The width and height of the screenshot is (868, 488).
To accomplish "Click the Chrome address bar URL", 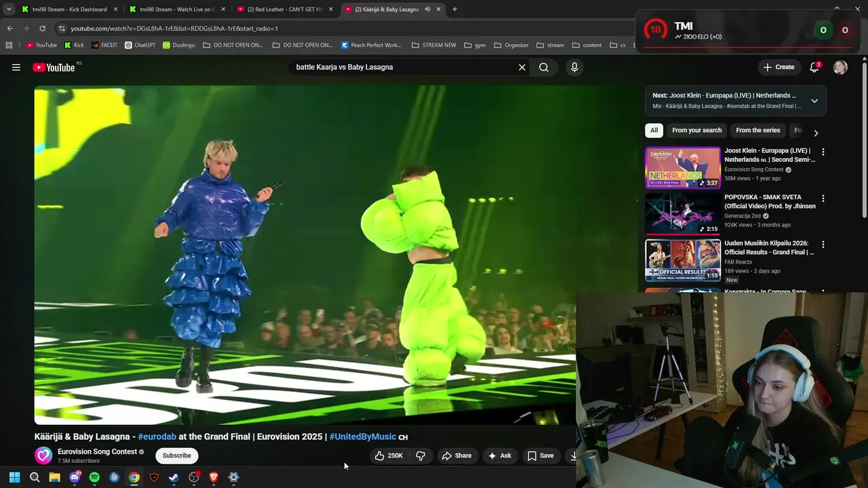I will pyautogui.click(x=174, y=28).
